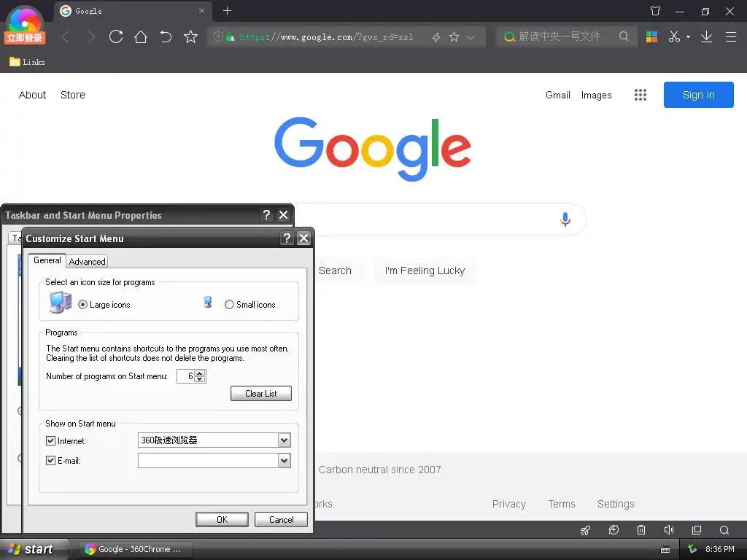Increase number of programs with up arrow
Screen dimensions: 747x560
point(200,373)
